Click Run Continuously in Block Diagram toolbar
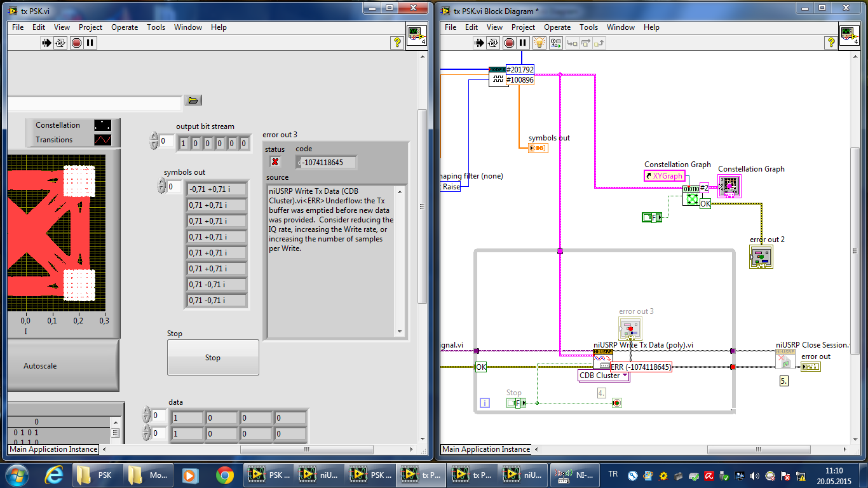This screenshot has height=488, width=868. pos(494,43)
